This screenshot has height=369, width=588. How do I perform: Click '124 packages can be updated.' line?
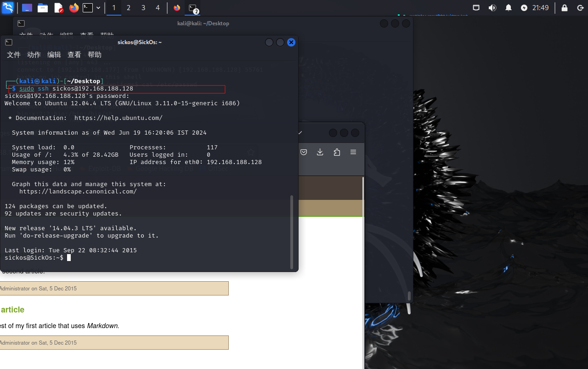coord(56,206)
